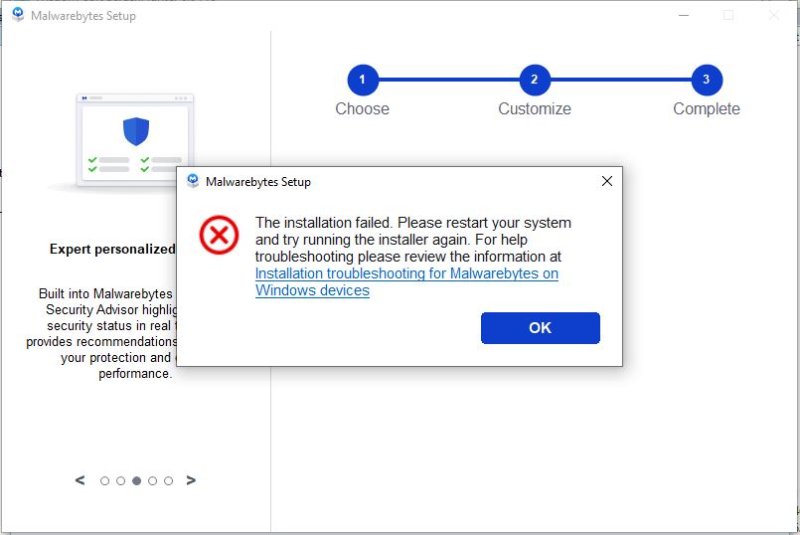Viewport: 800px width, 535px height.
Task: Close the main Malwarebytes Setup window
Action: pos(773,15)
